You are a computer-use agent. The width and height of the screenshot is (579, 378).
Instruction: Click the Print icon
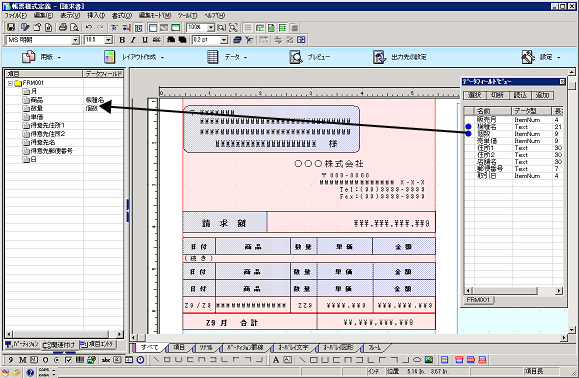click(x=63, y=27)
